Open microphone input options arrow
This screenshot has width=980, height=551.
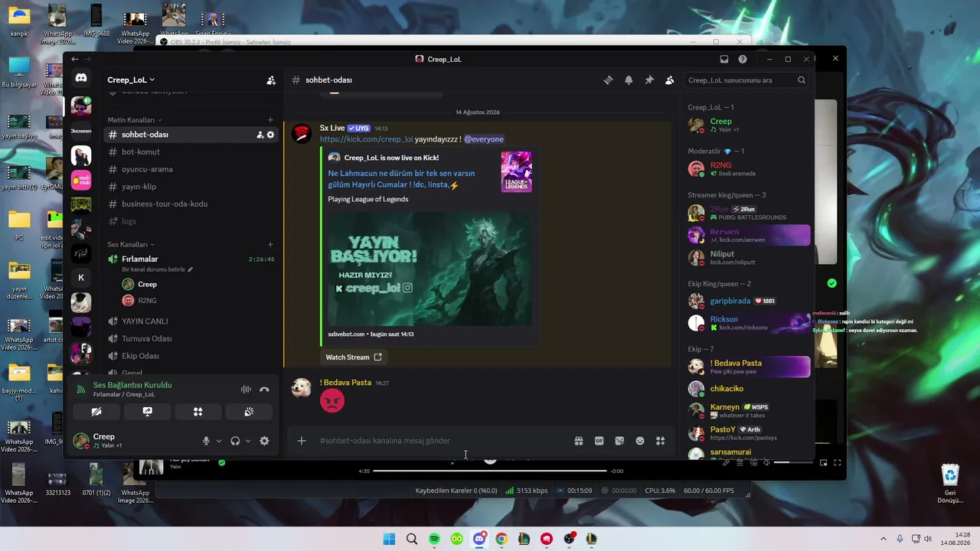point(219,441)
